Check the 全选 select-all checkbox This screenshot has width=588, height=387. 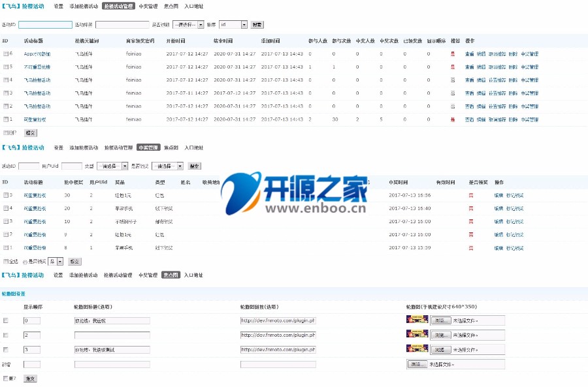5,261
